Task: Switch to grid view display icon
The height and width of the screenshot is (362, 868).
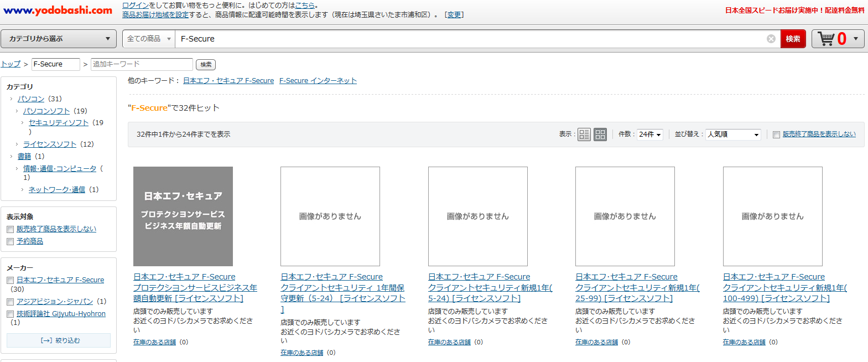Action: coord(600,135)
